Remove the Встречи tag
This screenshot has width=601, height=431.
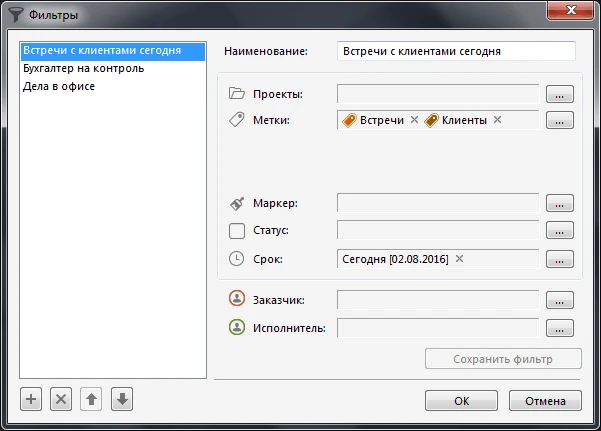(x=414, y=120)
